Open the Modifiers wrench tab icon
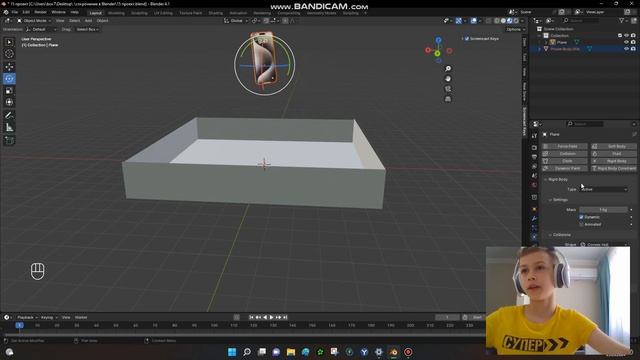The width and height of the screenshot is (640, 360). [x=534, y=219]
